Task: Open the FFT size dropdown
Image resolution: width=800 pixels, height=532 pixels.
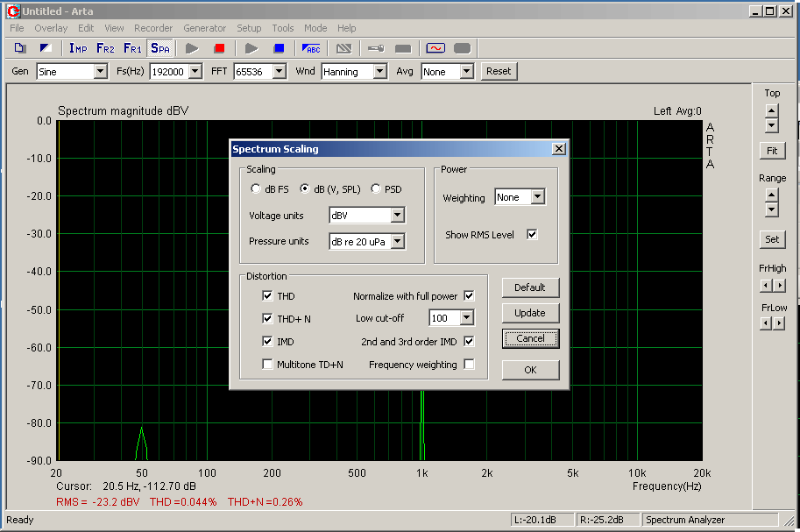Action: [x=280, y=72]
